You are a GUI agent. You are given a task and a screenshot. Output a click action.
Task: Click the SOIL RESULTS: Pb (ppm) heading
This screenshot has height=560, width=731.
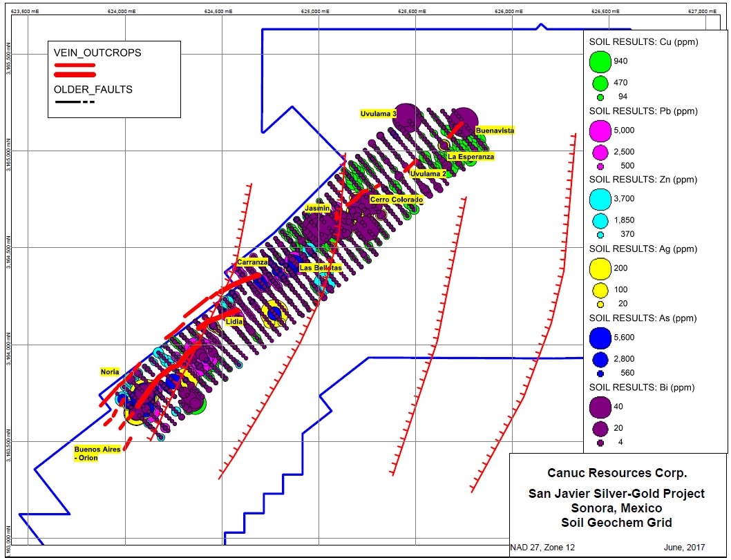click(x=643, y=111)
